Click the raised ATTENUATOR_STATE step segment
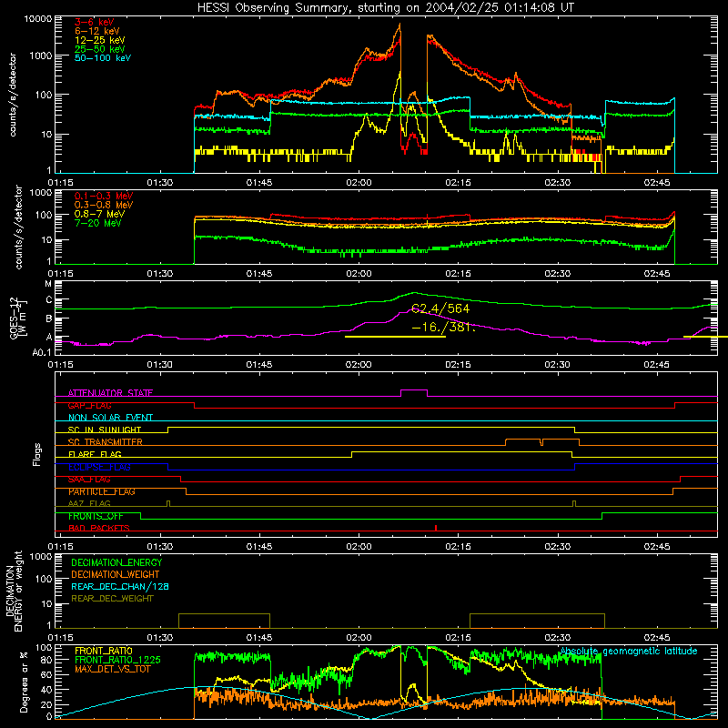 point(414,390)
